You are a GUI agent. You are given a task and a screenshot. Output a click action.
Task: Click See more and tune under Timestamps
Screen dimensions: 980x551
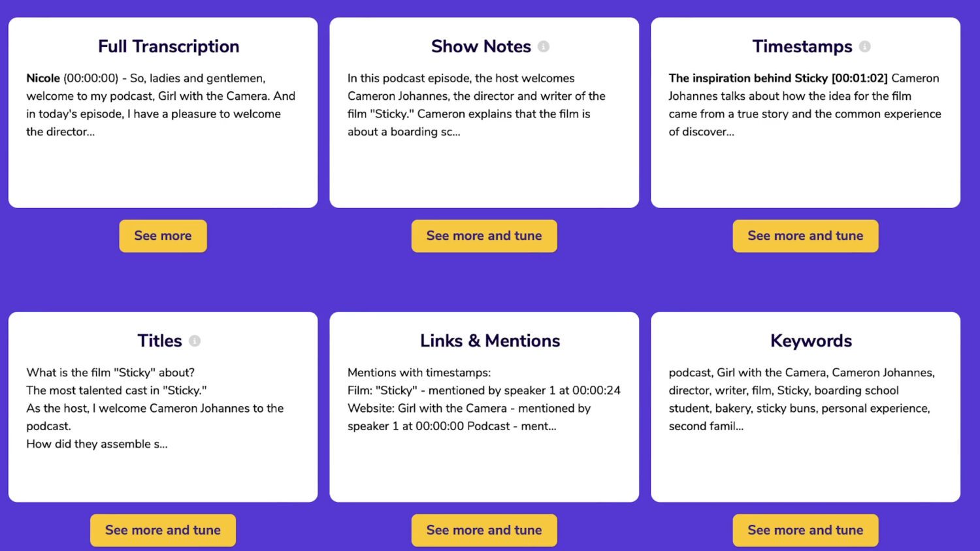pos(806,236)
